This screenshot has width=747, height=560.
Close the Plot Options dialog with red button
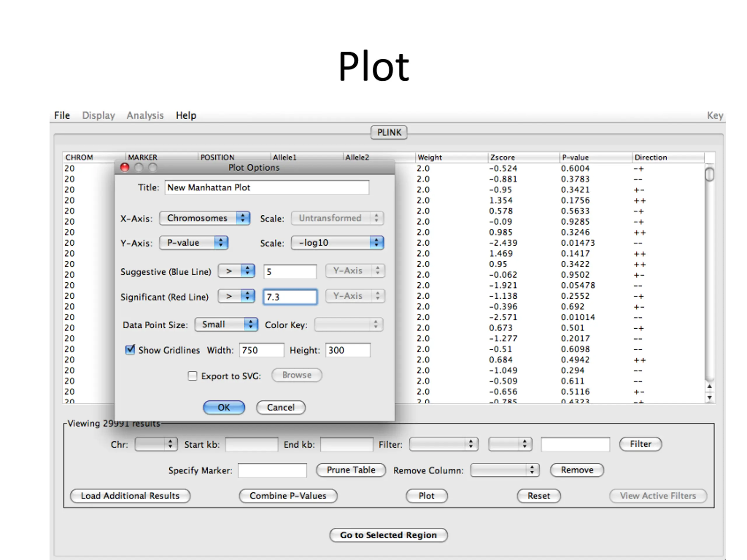pyautogui.click(x=125, y=167)
